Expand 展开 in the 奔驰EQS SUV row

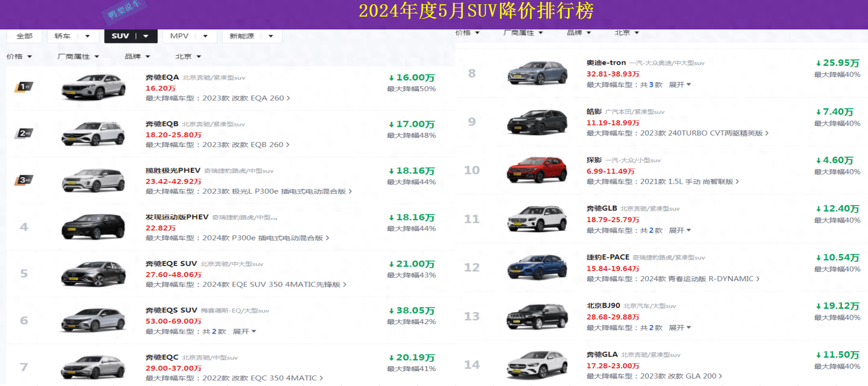[244, 331]
